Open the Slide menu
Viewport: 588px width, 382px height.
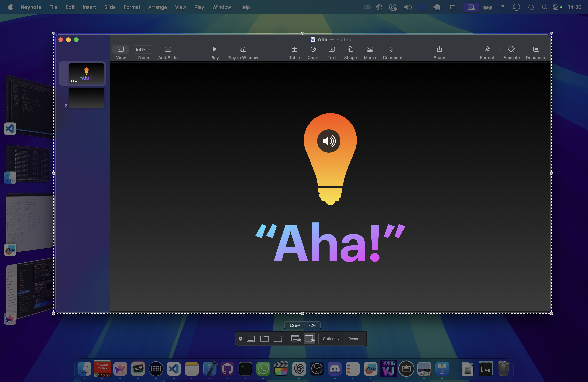pyautogui.click(x=110, y=7)
